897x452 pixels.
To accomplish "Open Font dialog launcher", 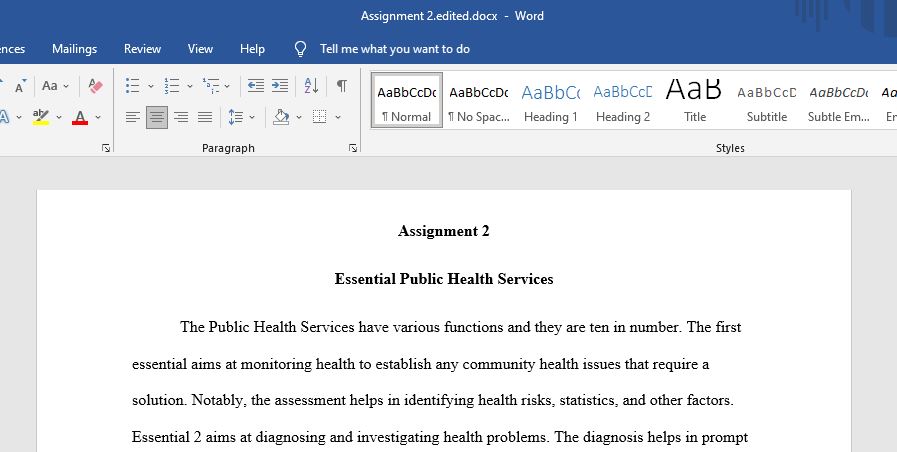I will tap(106, 148).
